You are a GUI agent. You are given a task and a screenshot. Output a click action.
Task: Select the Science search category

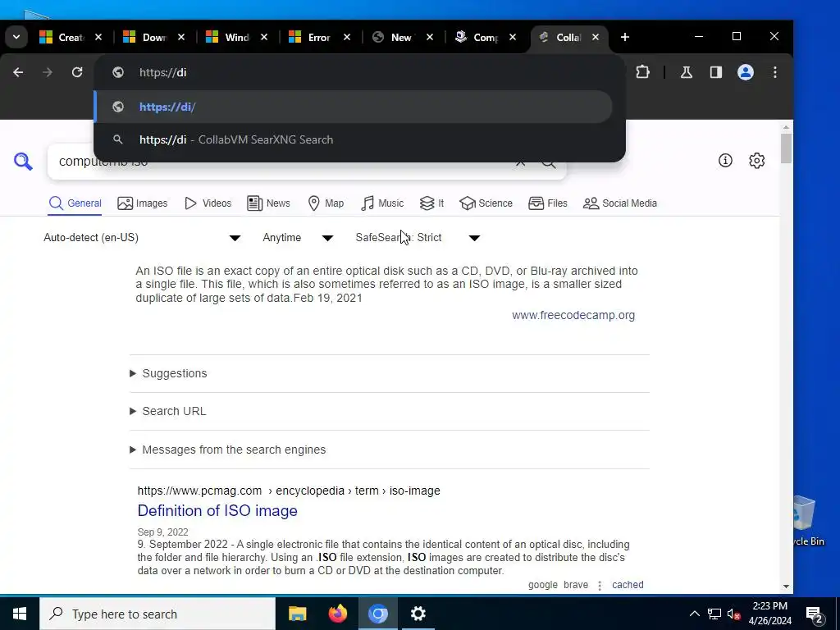coord(486,203)
